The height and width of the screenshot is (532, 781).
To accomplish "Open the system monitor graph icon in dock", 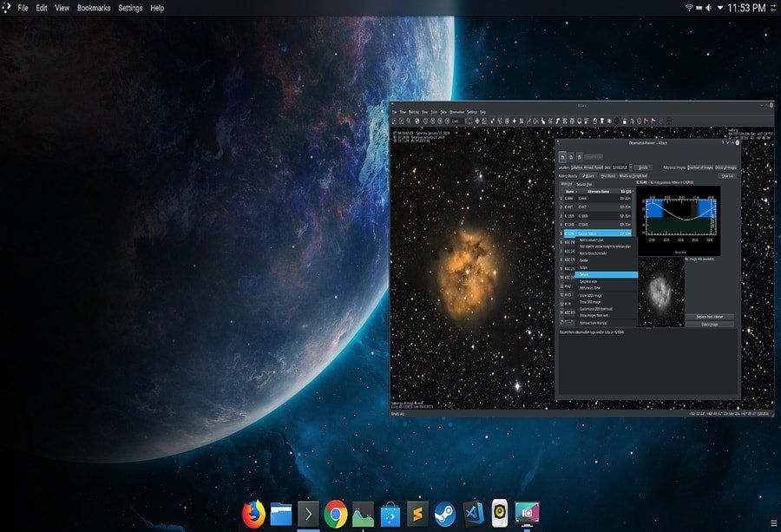I will pos(363,515).
